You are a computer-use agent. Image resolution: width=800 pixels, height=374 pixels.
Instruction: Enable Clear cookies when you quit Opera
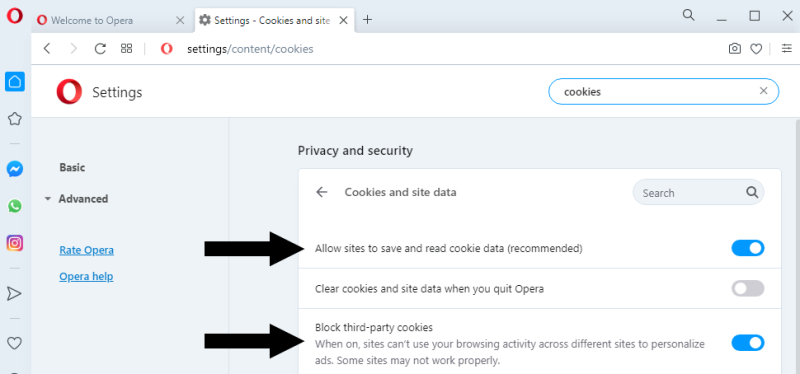point(747,288)
